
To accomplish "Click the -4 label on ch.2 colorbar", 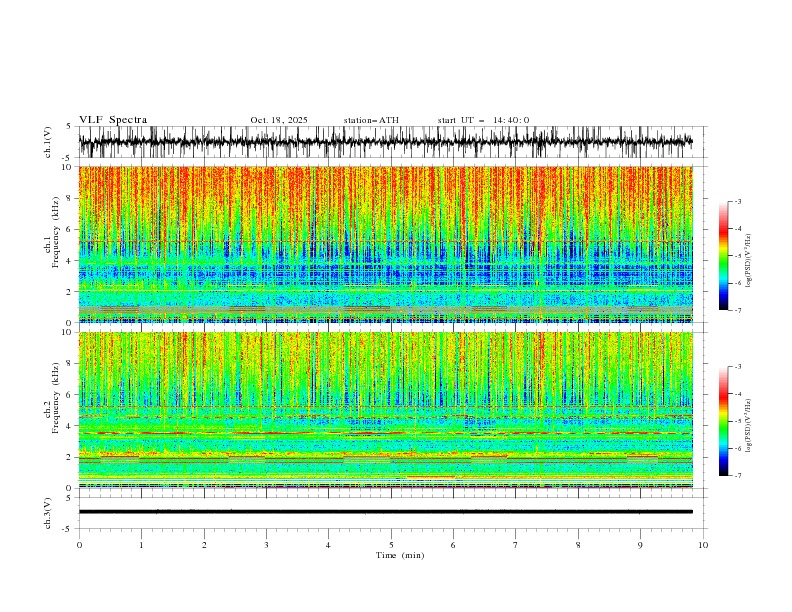I will pyautogui.click(x=737, y=394).
